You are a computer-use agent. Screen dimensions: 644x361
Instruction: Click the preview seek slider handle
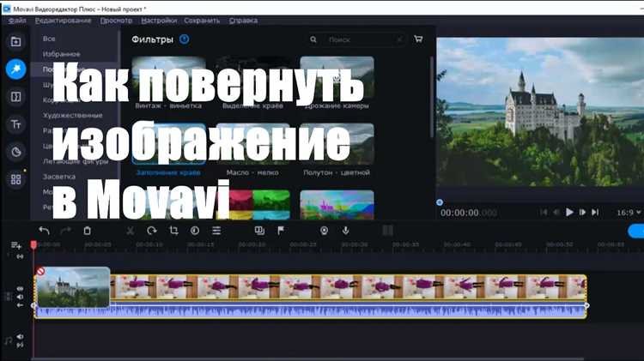(x=440, y=202)
